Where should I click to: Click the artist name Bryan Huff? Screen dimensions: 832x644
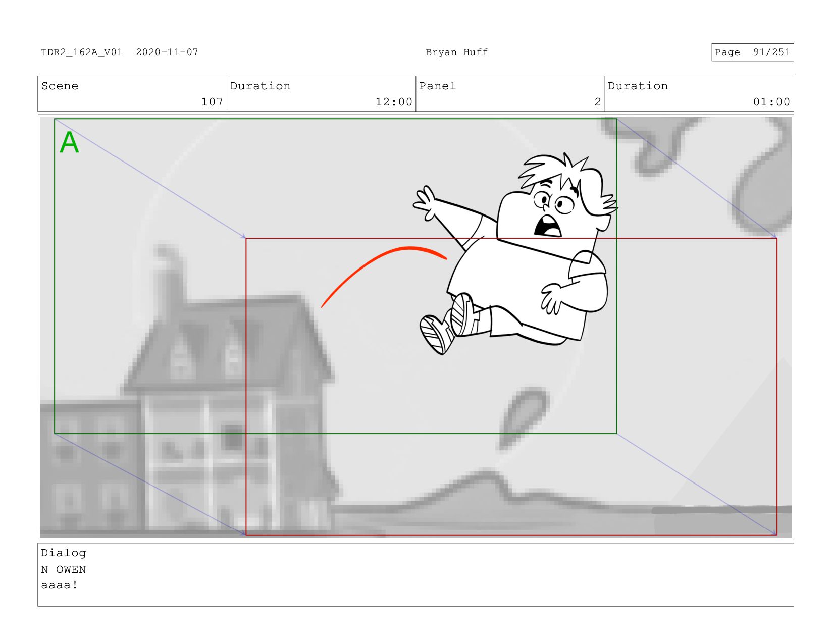click(x=456, y=52)
